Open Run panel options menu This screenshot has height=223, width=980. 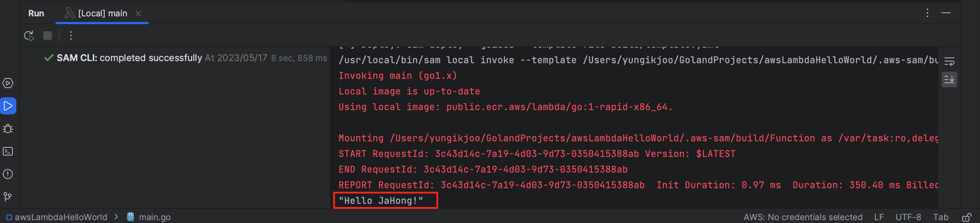tap(927, 13)
